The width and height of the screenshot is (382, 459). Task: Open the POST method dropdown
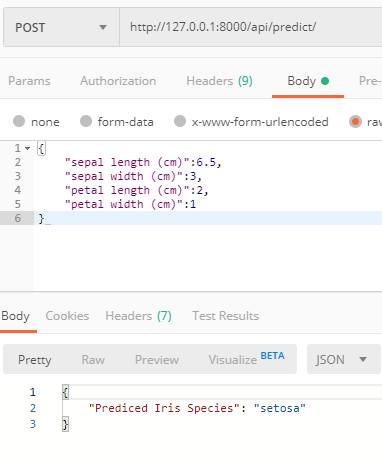click(61, 27)
